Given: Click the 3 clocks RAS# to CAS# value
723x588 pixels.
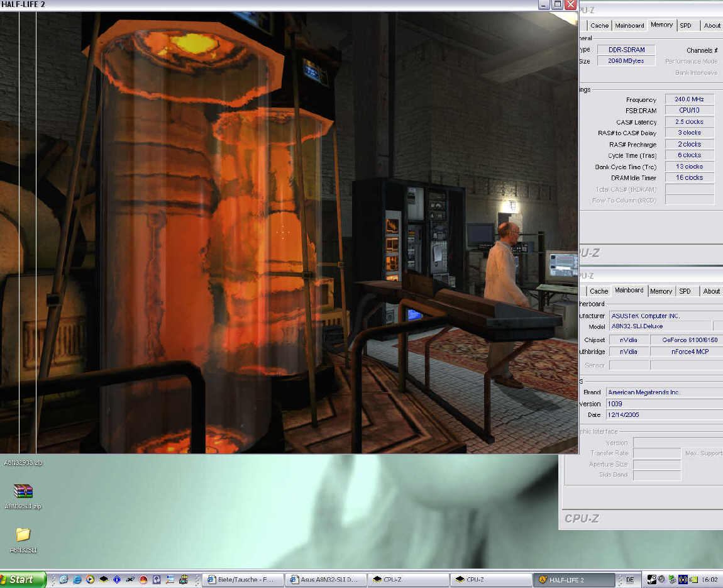Looking at the screenshot, I should [689, 132].
